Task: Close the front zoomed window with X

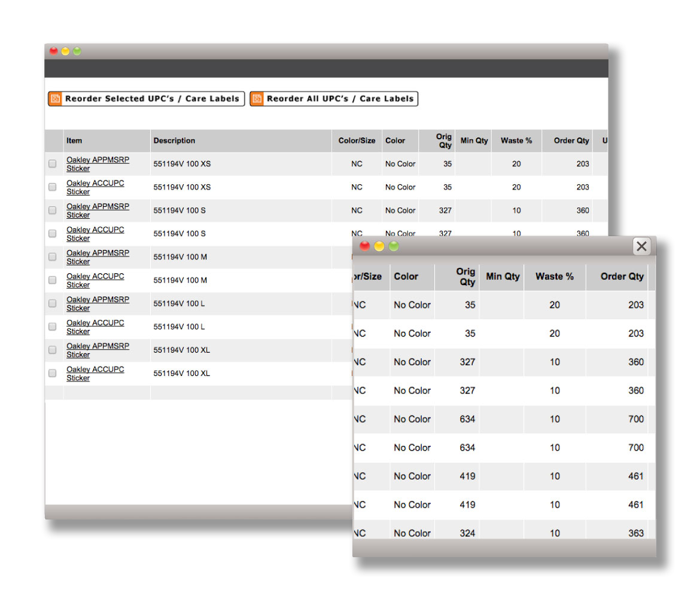Action: [x=641, y=246]
